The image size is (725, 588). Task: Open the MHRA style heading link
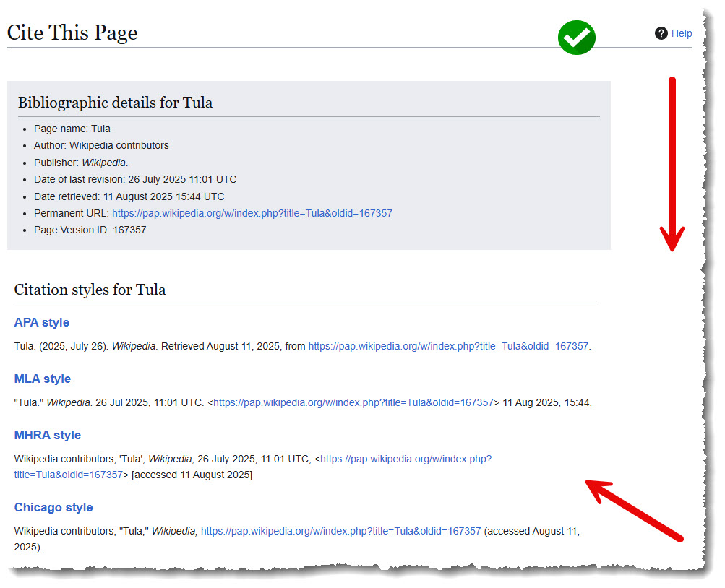pos(48,435)
